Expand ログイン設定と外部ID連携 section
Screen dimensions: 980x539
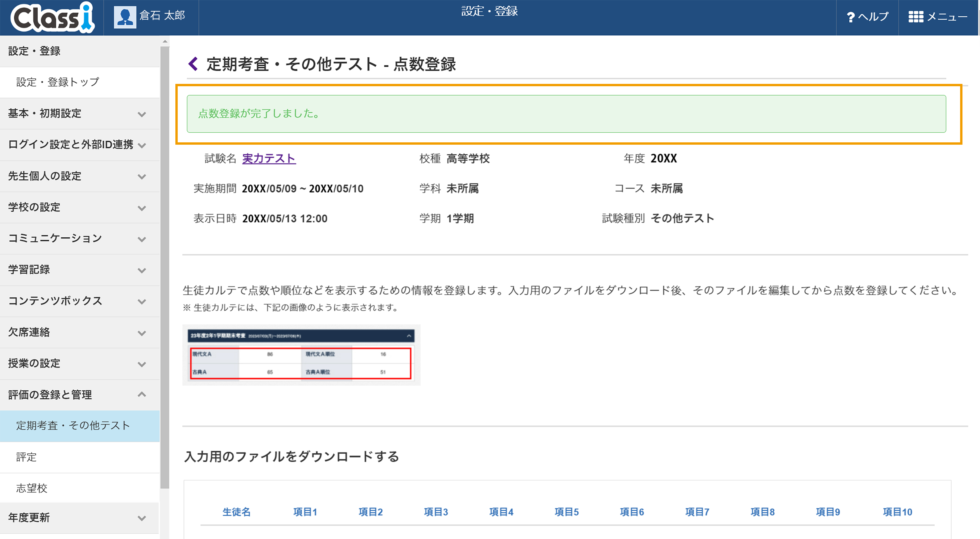click(x=79, y=145)
